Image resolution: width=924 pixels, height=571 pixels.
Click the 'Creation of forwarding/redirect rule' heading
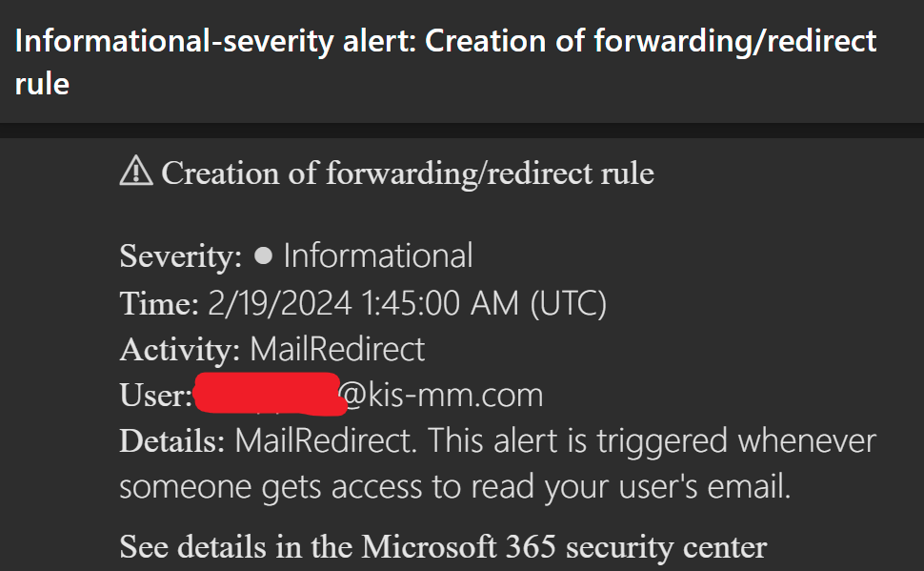(408, 173)
